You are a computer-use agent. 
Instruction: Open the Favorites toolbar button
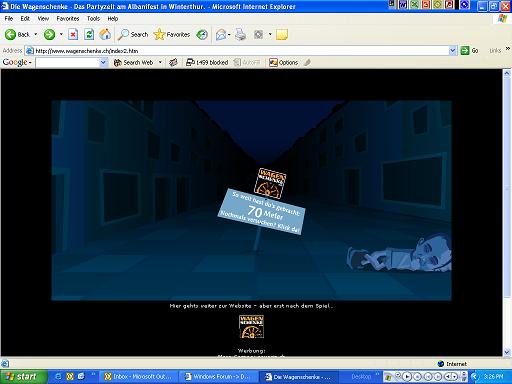click(x=172, y=34)
